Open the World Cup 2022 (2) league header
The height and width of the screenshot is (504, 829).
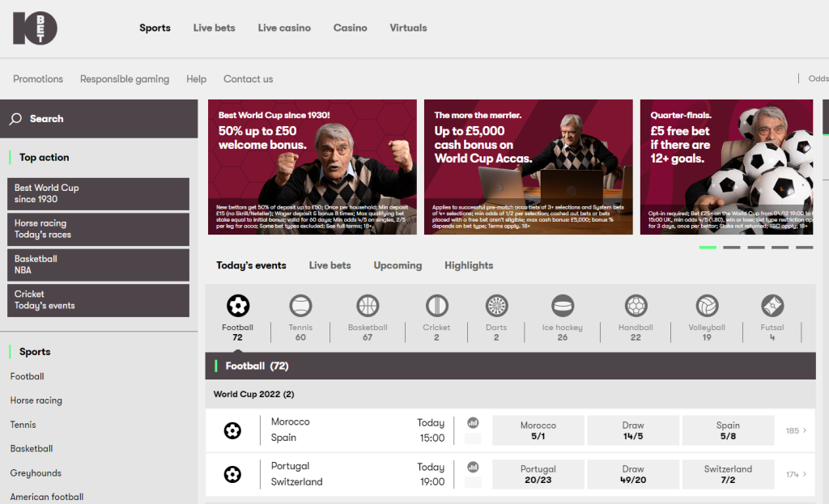pyautogui.click(x=510, y=394)
